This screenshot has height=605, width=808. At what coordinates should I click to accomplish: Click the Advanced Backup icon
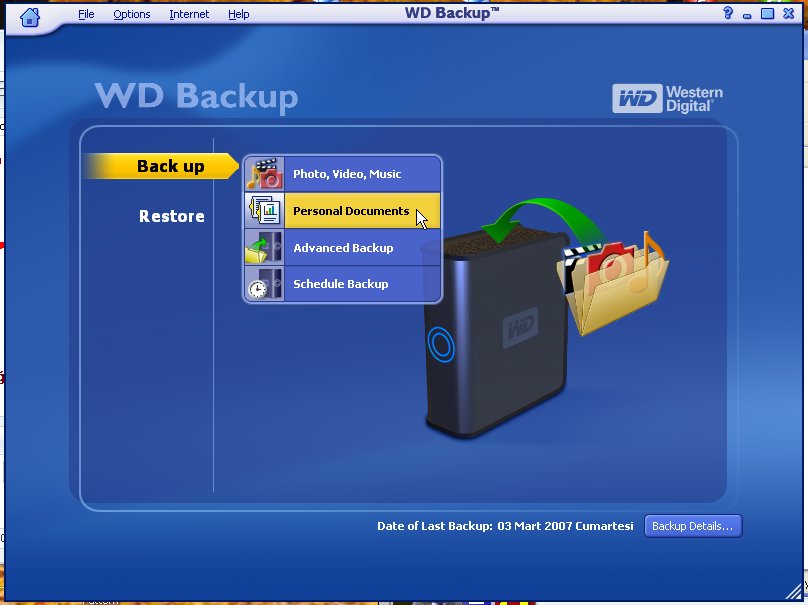click(x=264, y=247)
